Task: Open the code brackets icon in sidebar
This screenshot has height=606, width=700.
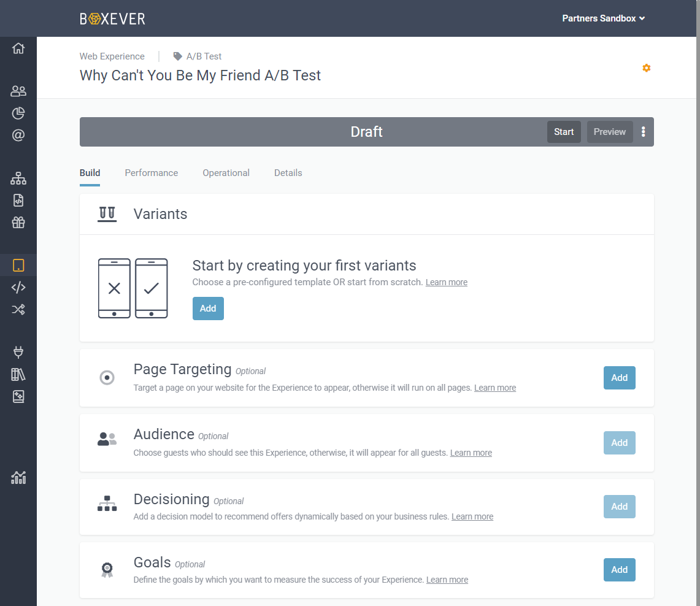Action: [x=18, y=287]
